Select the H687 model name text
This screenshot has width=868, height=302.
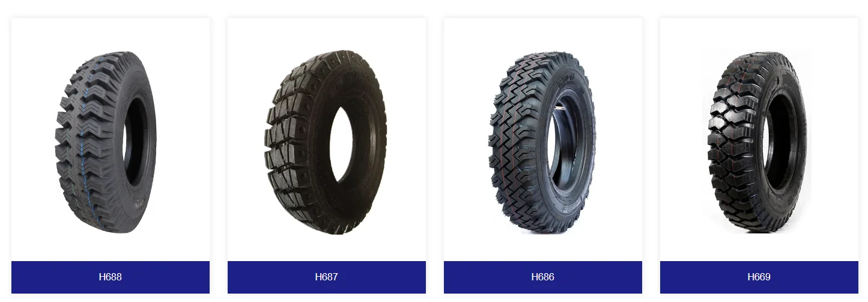(x=327, y=277)
